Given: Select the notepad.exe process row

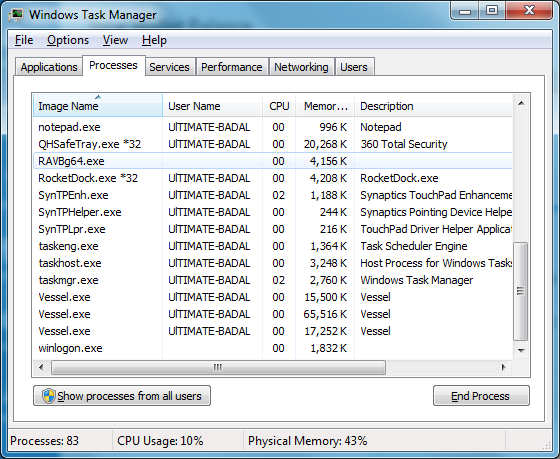Looking at the screenshot, I should [272, 127].
